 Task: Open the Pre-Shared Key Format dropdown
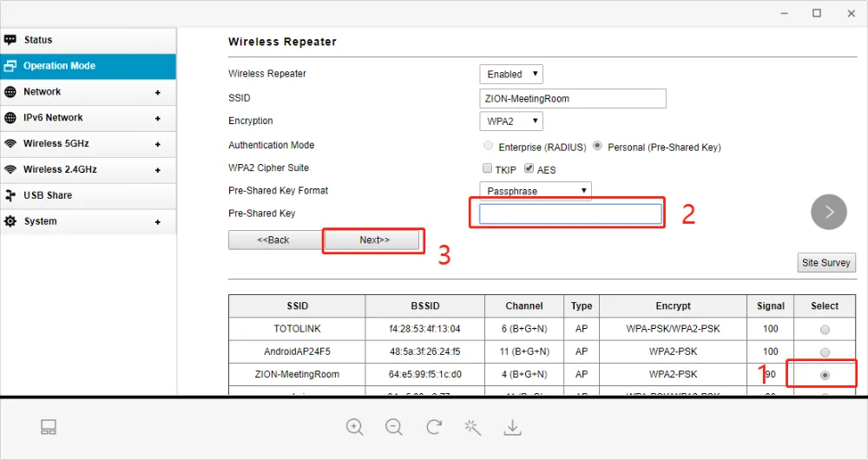pos(536,191)
